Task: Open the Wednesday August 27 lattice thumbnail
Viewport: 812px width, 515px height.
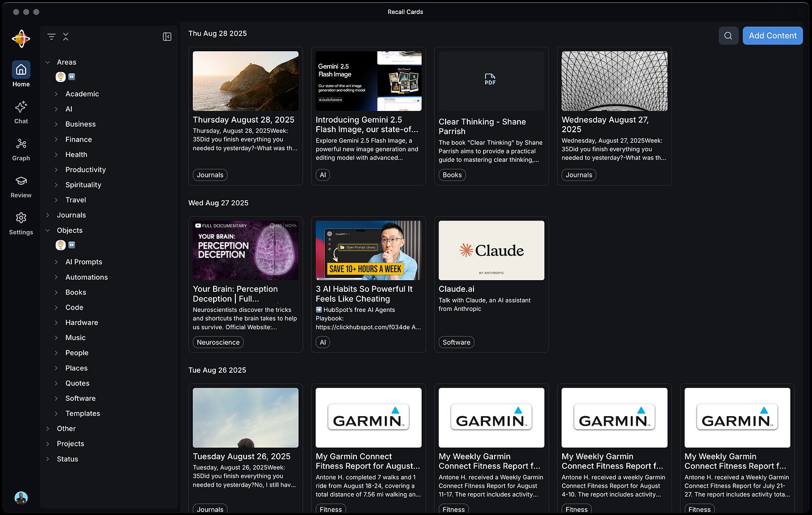Action: pyautogui.click(x=615, y=81)
